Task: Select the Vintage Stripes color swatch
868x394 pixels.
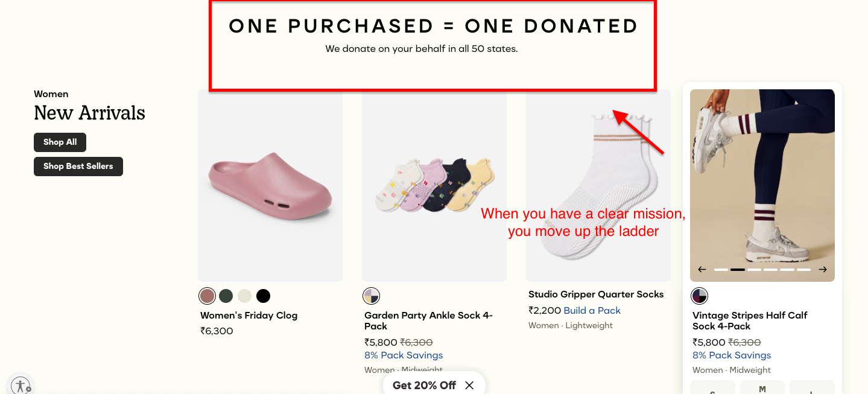Action: (x=699, y=296)
